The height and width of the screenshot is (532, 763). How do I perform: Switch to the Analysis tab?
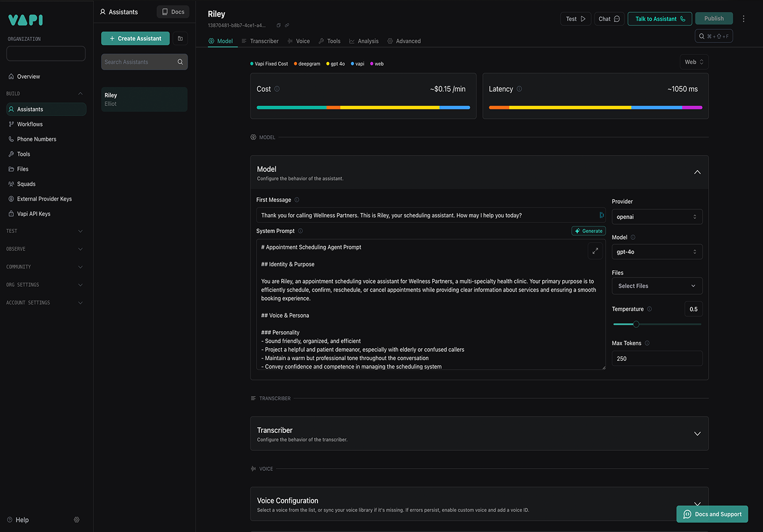364,41
